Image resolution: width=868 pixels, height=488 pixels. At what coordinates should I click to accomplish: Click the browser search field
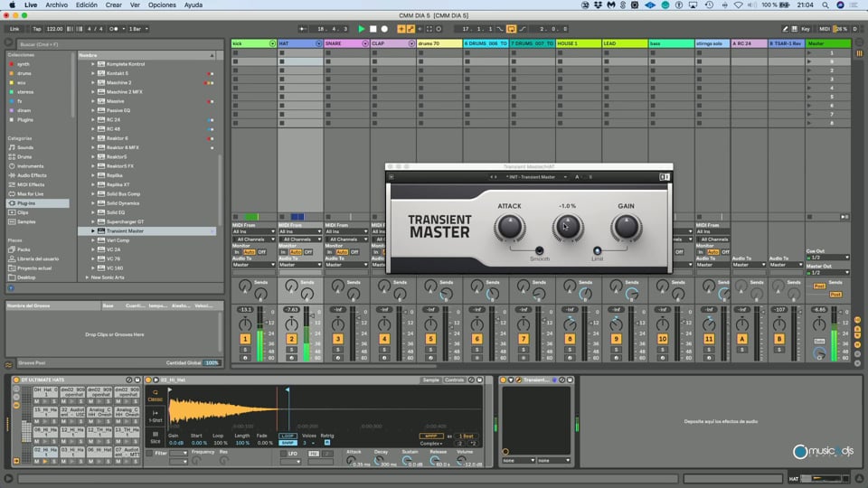pyautogui.click(x=119, y=44)
